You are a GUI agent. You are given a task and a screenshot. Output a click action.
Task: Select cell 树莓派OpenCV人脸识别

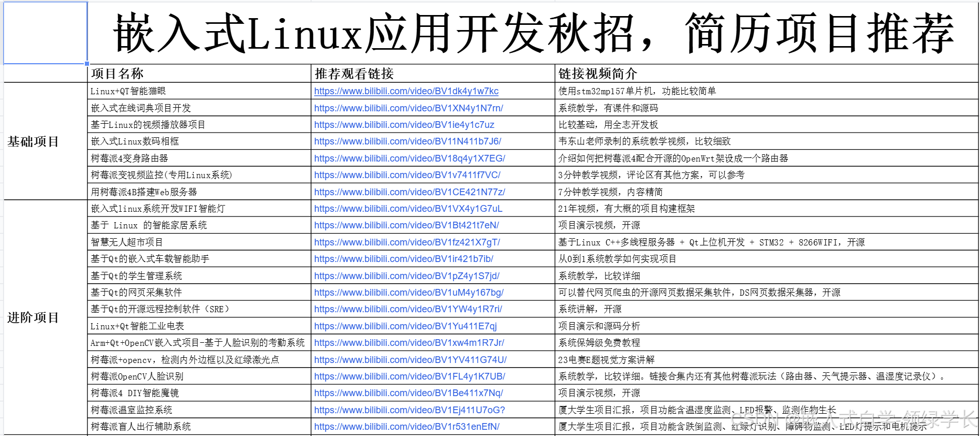point(199,376)
